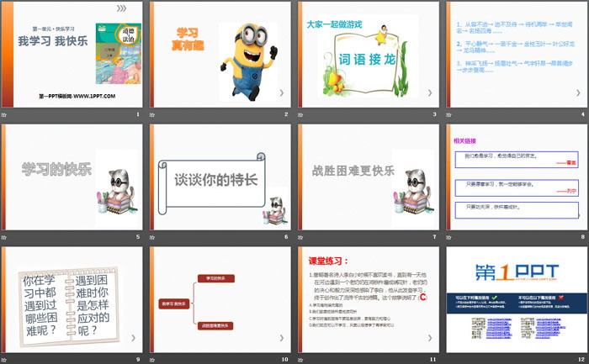This screenshot has height=364, width=589.
Task: Select slide 3 词语接龙 game slide
Action: [x=369, y=55]
